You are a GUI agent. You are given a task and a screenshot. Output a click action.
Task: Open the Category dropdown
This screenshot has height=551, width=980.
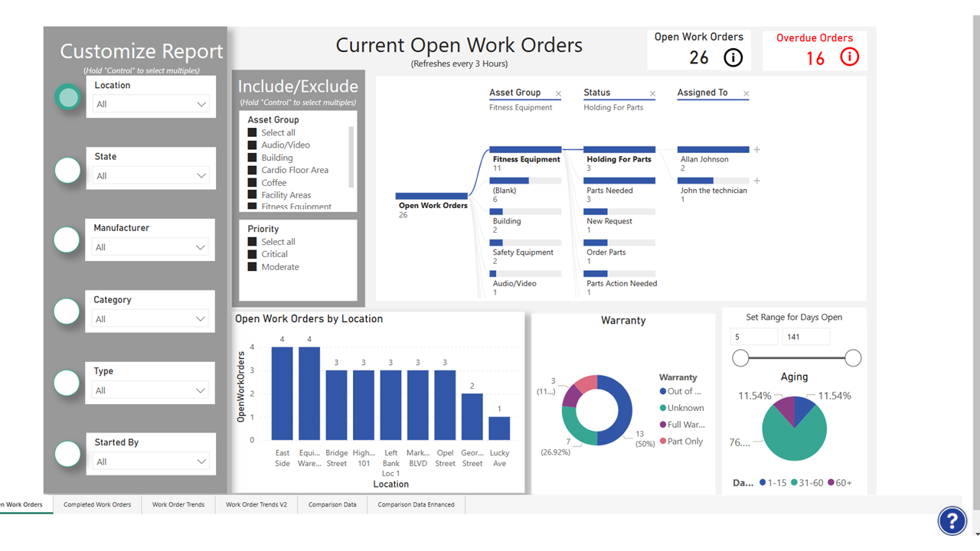point(151,319)
